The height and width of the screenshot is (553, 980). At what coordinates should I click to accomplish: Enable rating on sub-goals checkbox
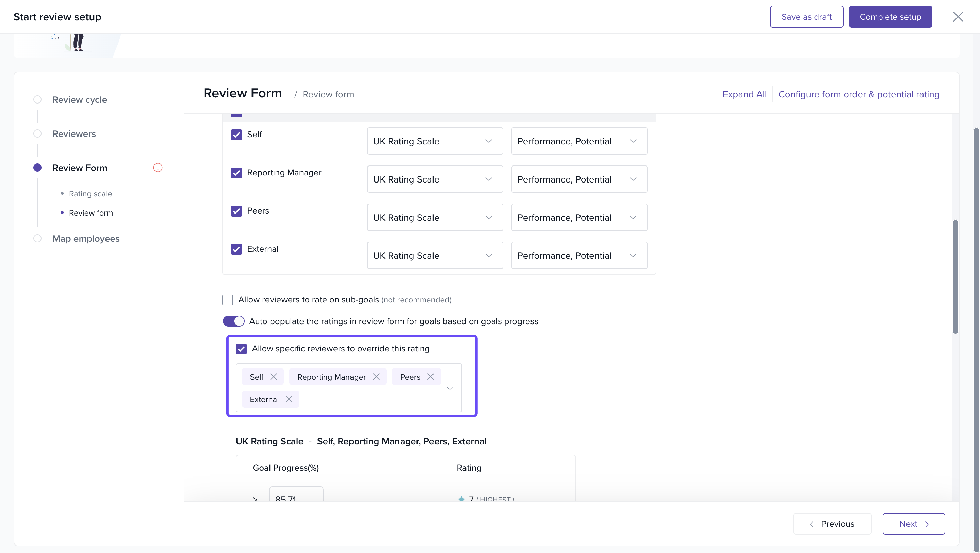click(228, 300)
